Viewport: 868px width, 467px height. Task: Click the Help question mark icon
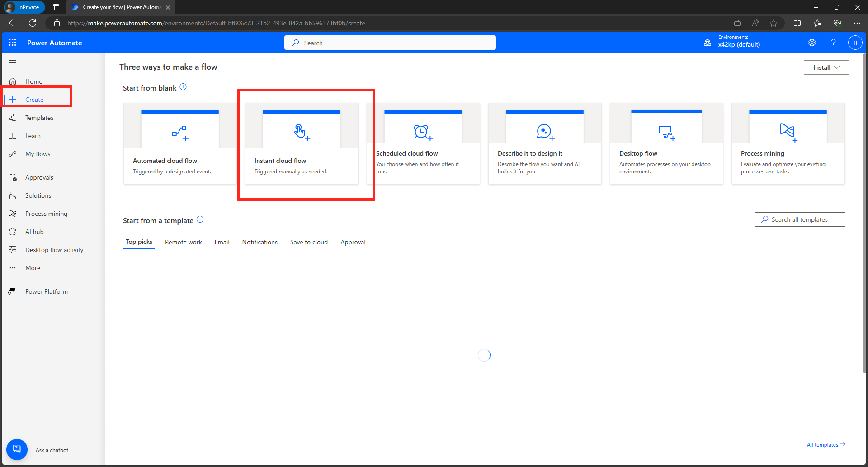tap(833, 43)
